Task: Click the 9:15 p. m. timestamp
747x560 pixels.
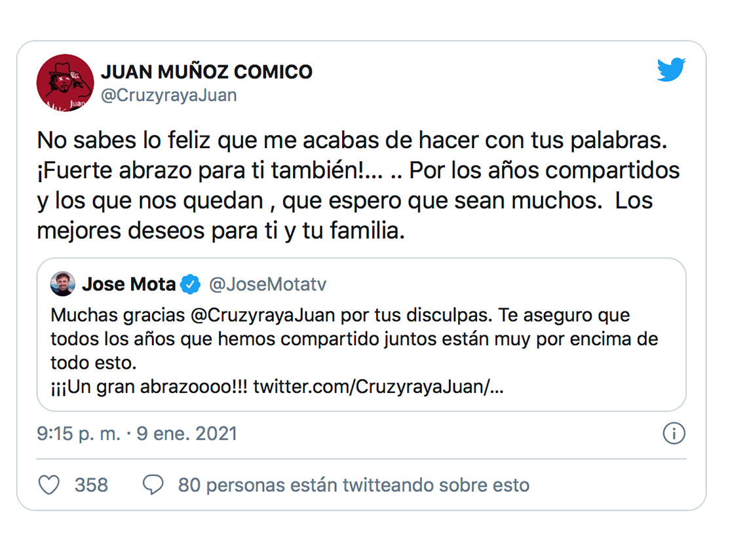Action: click(x=79, y=434)
